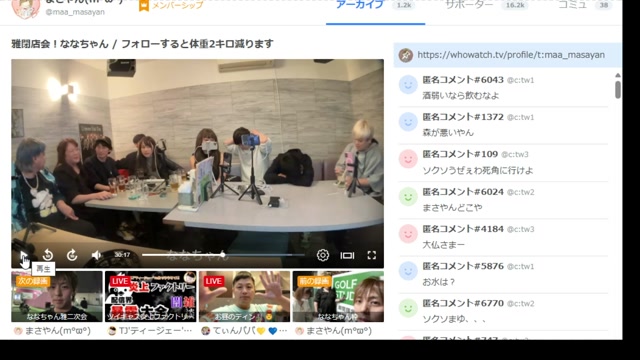
Task: Click the comment list scrollbar
Action: tap(618, 88)
